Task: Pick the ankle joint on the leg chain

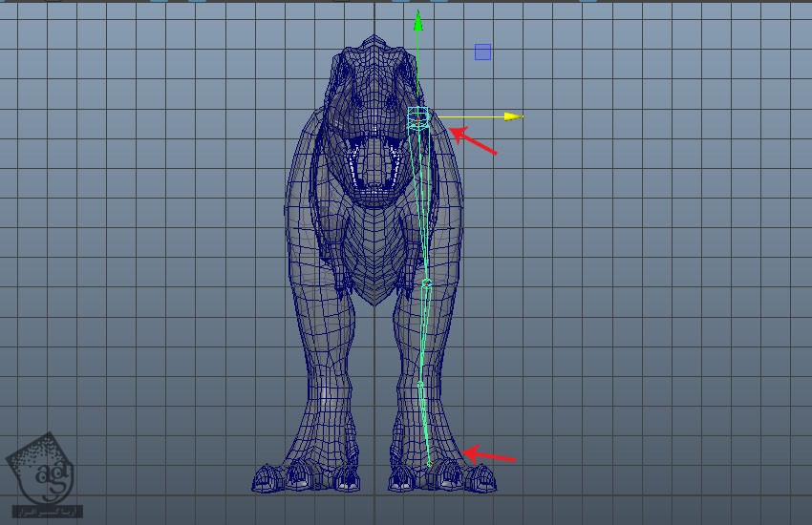Action: 420,384
